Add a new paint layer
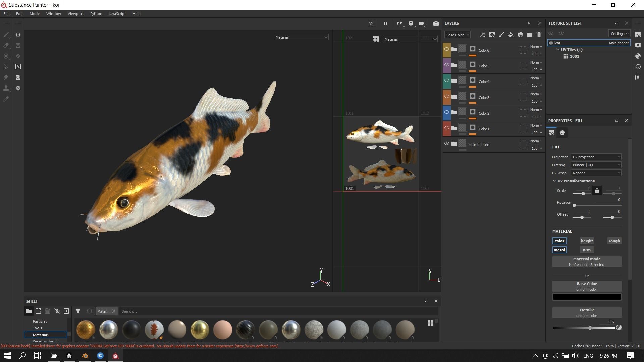The height and width of the screenshot is (362, 644). pos(501,35)
